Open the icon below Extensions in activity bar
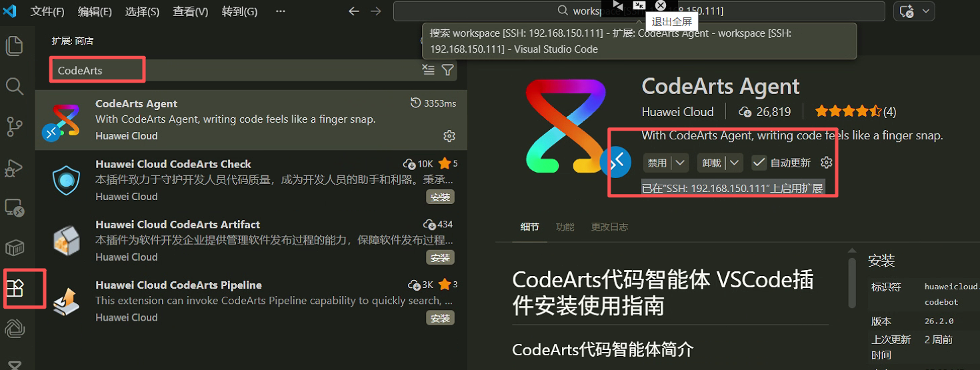980x370 pixels. tap(15, 328)
